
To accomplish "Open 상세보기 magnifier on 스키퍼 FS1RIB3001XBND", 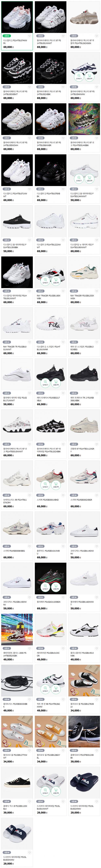I will [45, 485].
